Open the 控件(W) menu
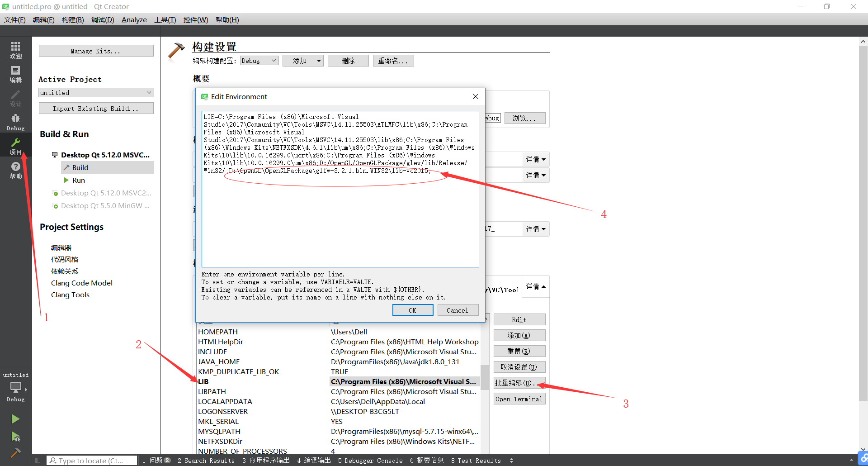 tap(196, 19)
